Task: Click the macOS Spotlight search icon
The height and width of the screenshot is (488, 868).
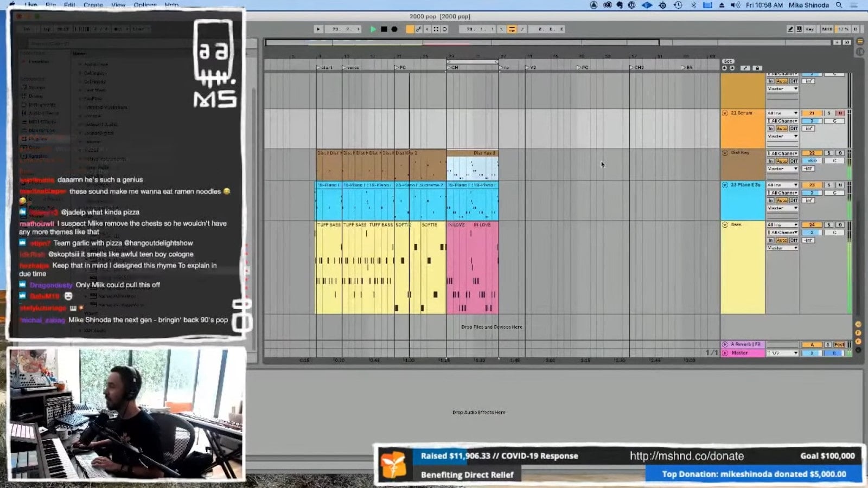Action: point(839,5)
